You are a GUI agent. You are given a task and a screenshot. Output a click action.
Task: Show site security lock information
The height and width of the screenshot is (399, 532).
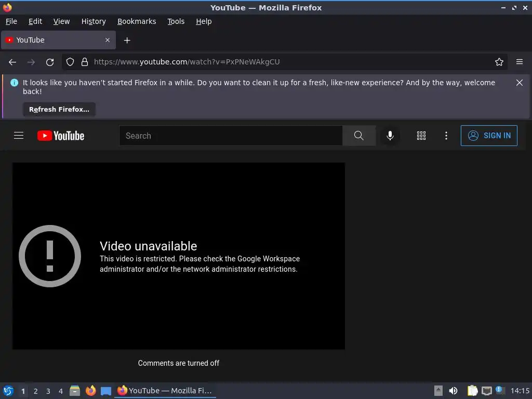click(x=85, y=62)
